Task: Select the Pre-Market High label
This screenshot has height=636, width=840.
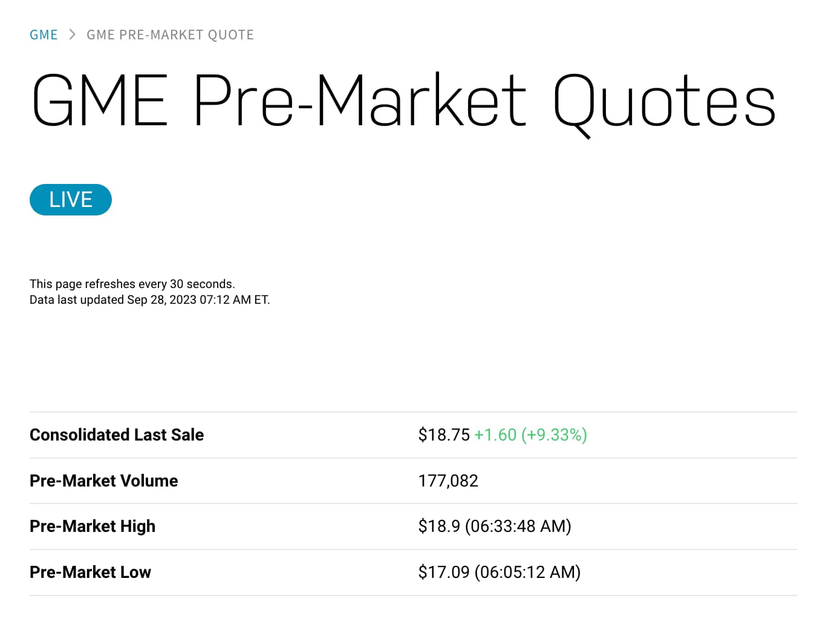Action: [x=93, y=526]
